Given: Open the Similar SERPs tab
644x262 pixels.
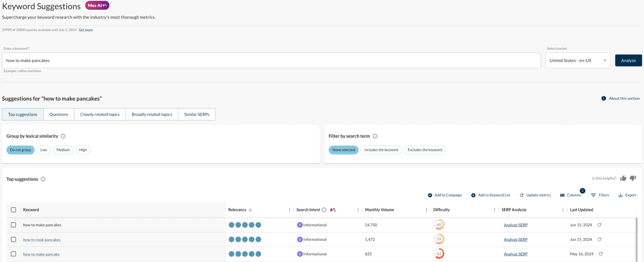Looking at the screenshot, I should click(197, 114).
